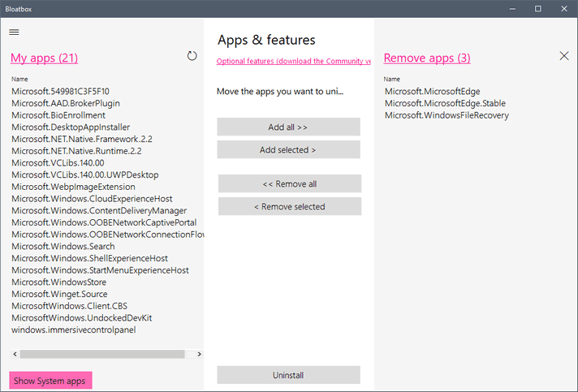This screenshot has width=578, height=392.
Task: Select Microsoft.Windows.CloudExperienceHost
Action: point(92,199)
